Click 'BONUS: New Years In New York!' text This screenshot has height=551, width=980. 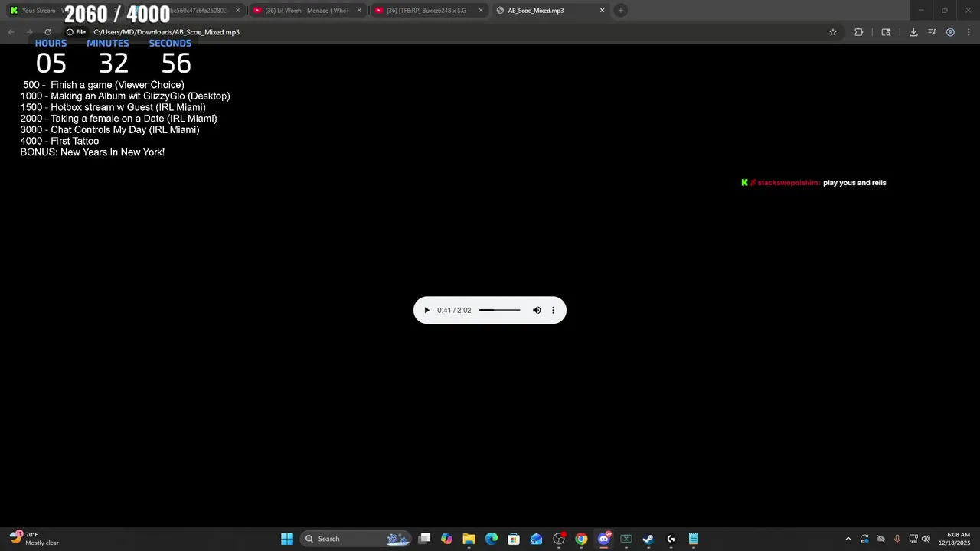pos(93,152)
